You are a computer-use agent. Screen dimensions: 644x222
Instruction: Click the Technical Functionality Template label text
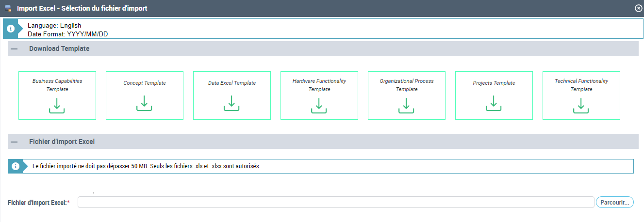[x=581, y=85]
